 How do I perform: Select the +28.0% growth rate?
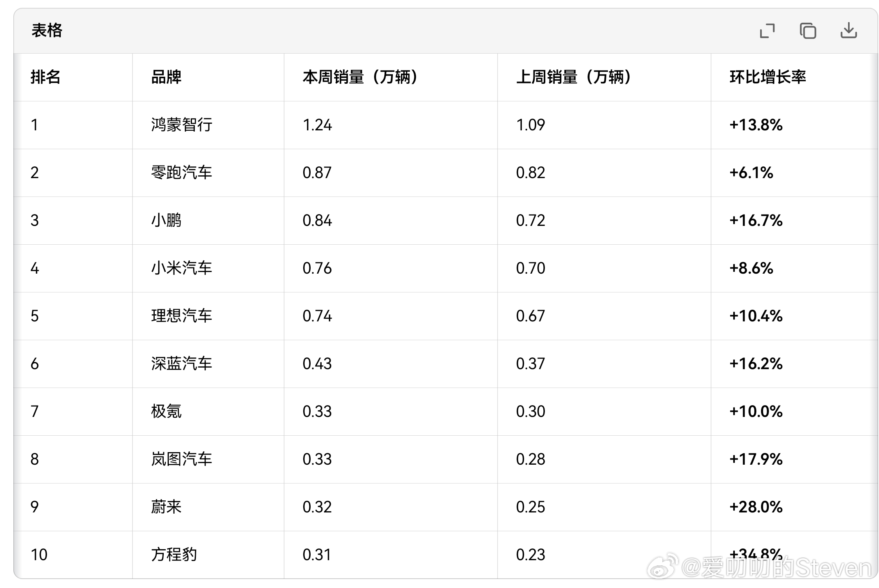coord(756,507)
